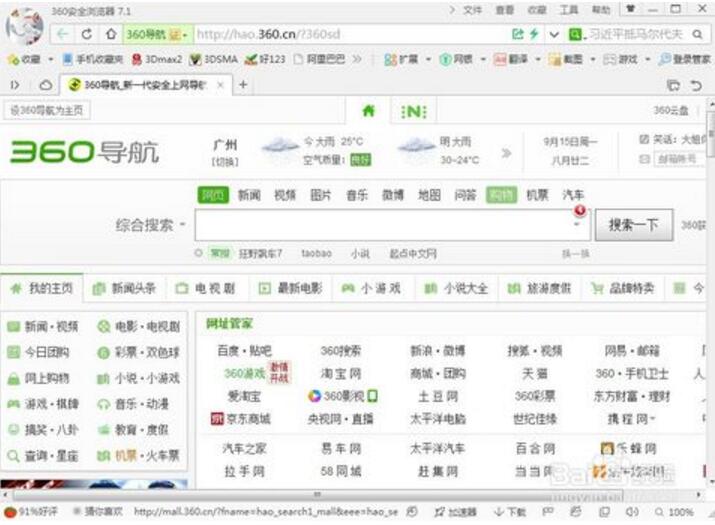Click the 搜索一下 search button
715x525 pixels.
tap(634, 225)
